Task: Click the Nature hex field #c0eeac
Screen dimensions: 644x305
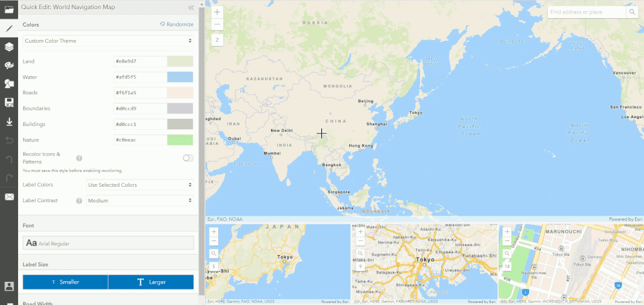Action: pos(141,140)
